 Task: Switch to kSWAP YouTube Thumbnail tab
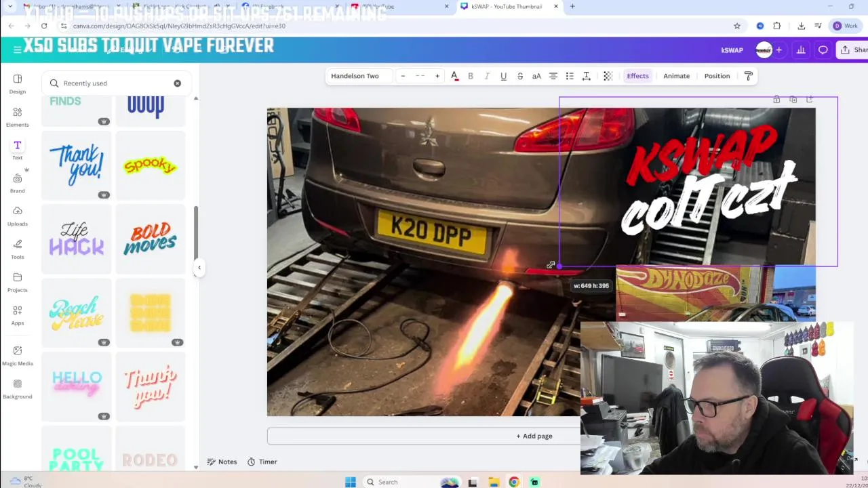click(x=506, y=7)
